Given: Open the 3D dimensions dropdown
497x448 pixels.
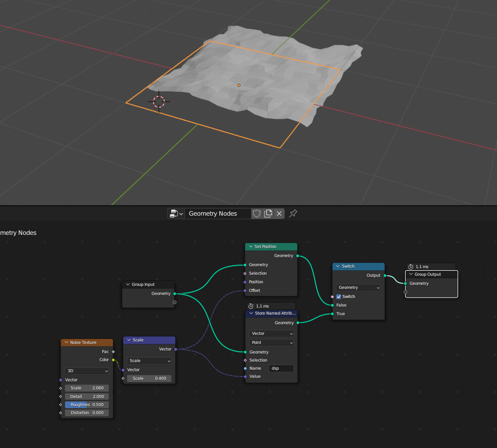Looking at the screenshot, I should point(87,371).
